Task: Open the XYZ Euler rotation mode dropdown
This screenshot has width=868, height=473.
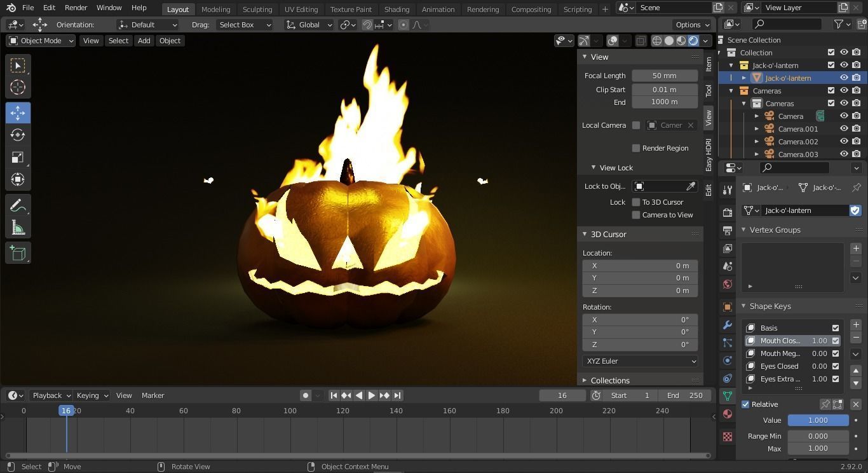Action: point(640,361)
